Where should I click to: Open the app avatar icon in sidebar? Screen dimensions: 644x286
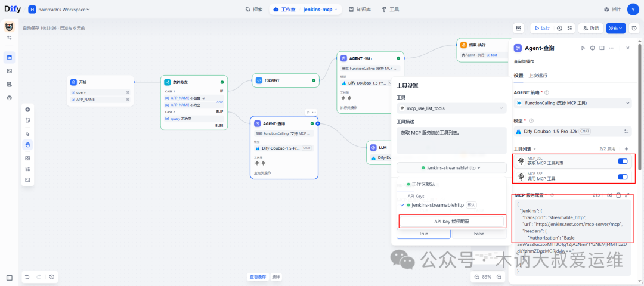click(9, 27)
